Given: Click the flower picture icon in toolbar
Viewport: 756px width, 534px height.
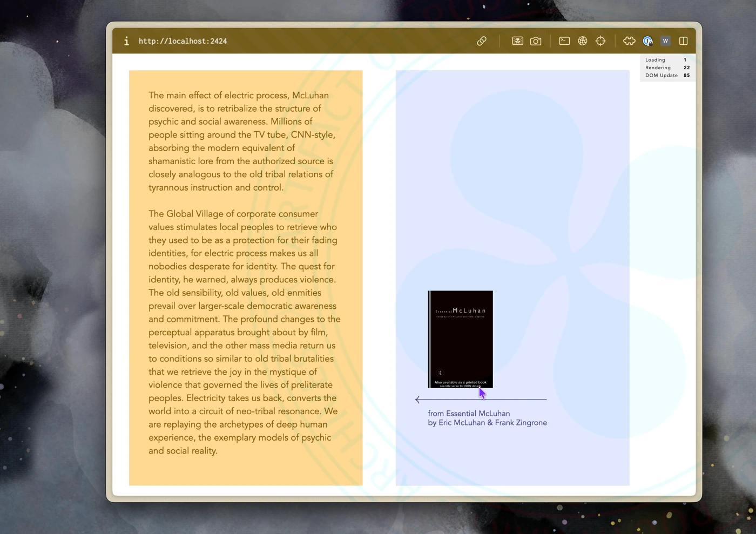Looking at the screenshot, I should click(x=517, y=41).
